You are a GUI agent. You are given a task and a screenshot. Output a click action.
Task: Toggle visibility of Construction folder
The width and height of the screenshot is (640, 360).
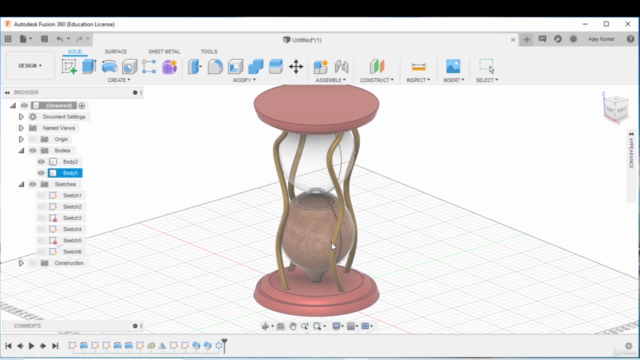point(33,263)
